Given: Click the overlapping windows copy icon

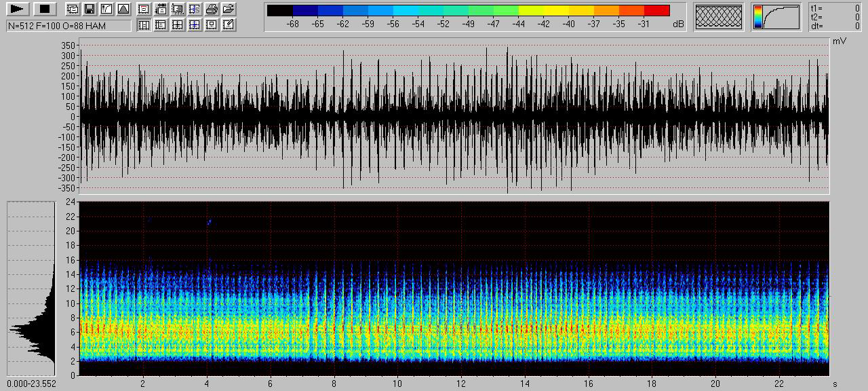Looking at the screenshot, I should click(72, 9).
